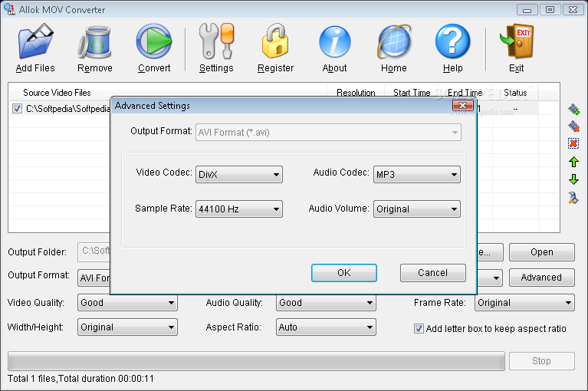The image size is (588, 391).
Task: Click the Status column header
Action: tap(515, 92)
